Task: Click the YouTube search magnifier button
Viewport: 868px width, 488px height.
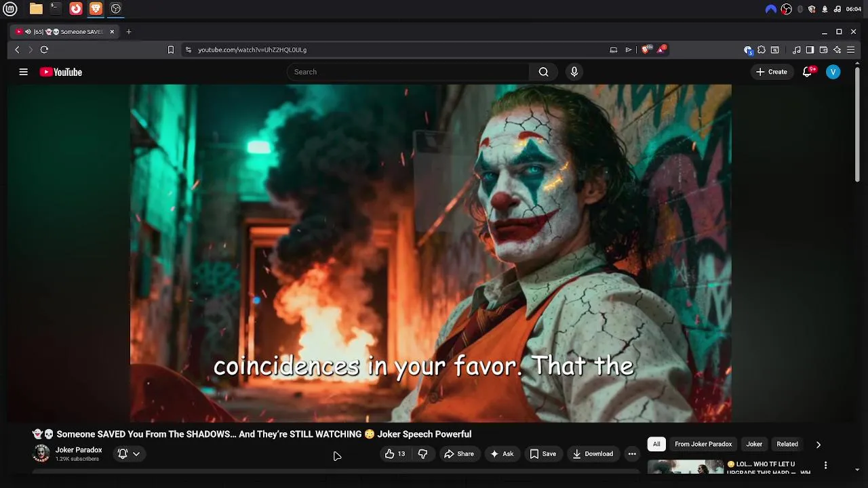Action: click(x=543, y=72)
